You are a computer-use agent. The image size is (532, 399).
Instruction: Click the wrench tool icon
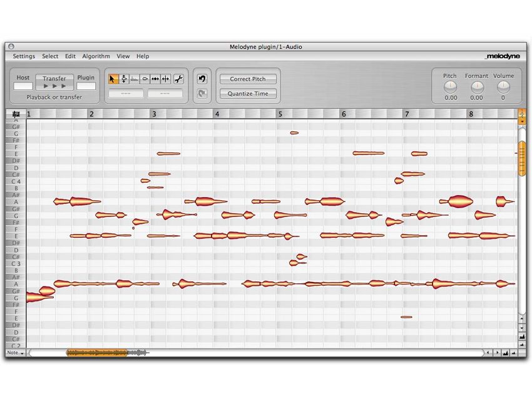tap(179, 79)
